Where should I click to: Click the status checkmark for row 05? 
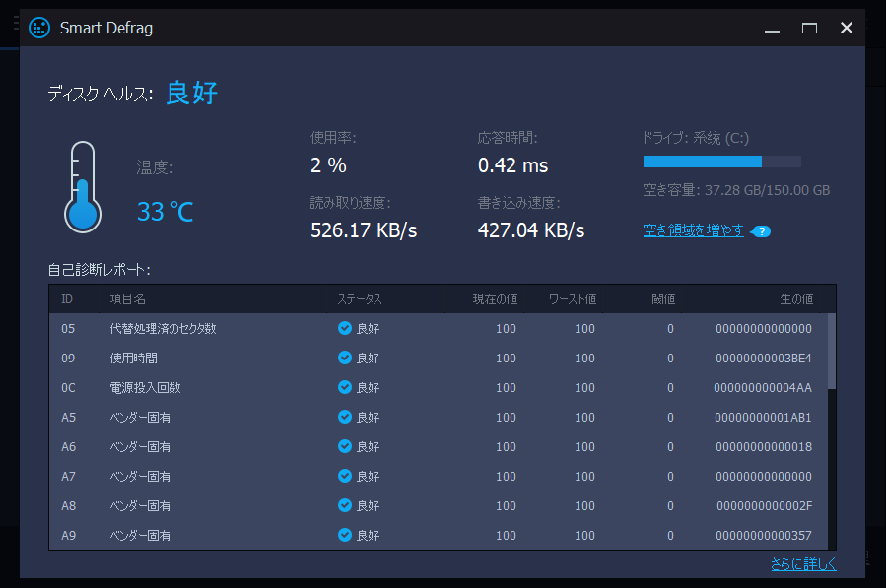click(x=345, y=328)
